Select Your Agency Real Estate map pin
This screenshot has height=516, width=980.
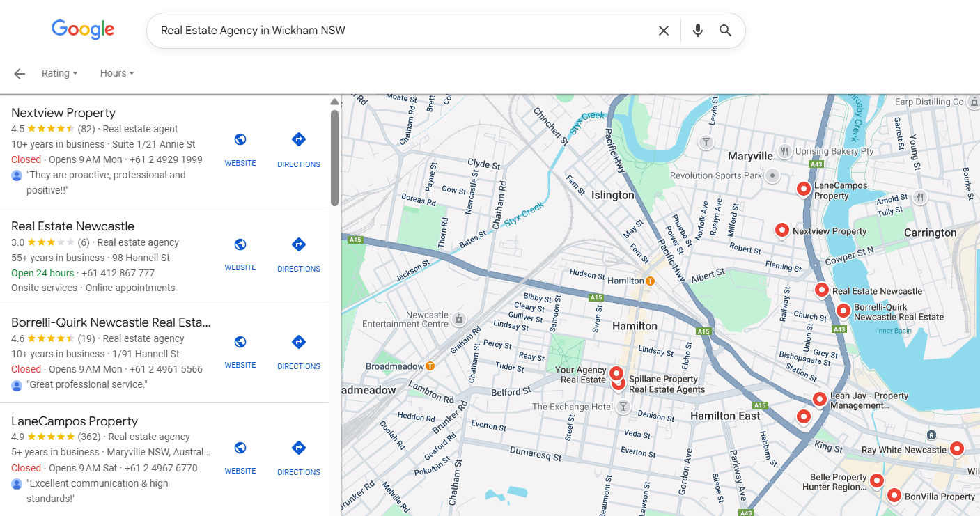coord(616,374)
